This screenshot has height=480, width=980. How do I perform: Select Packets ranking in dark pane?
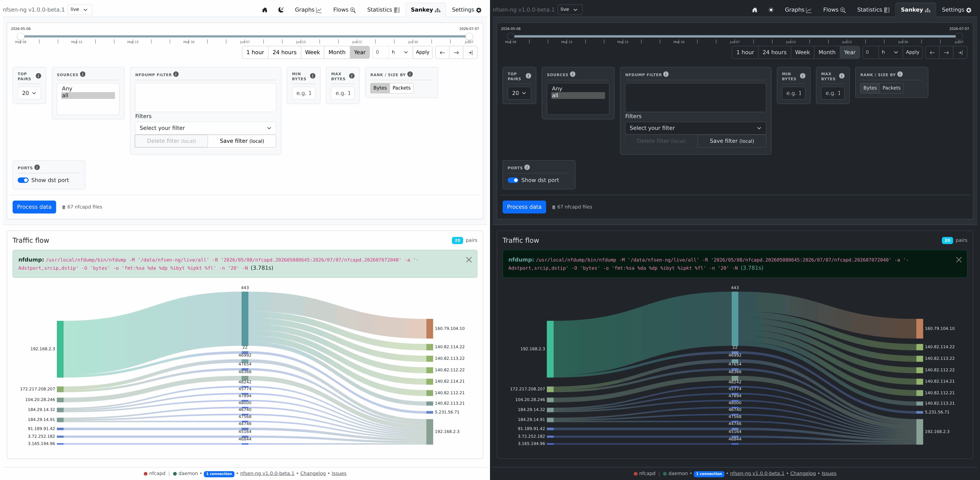pyautogui.click(x=891, y=88)
